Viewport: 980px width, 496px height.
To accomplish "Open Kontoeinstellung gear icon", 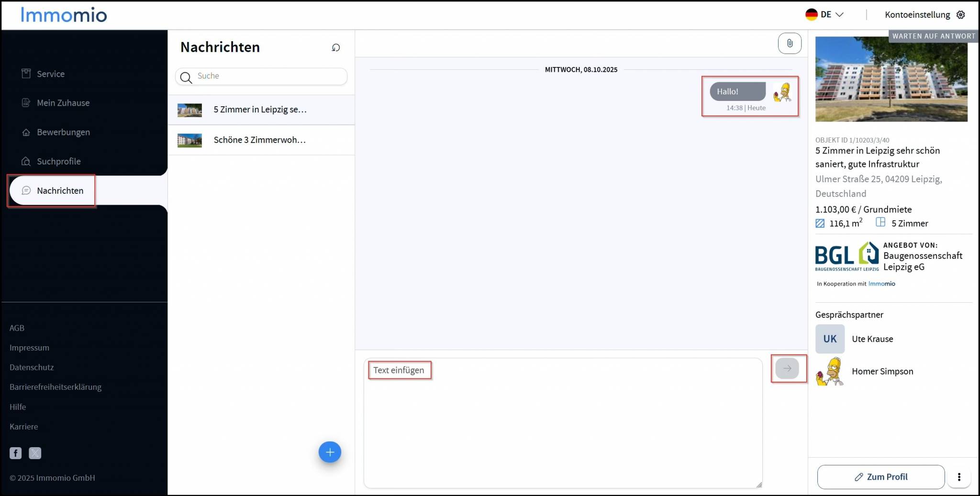I will click(x=960, y=15).
